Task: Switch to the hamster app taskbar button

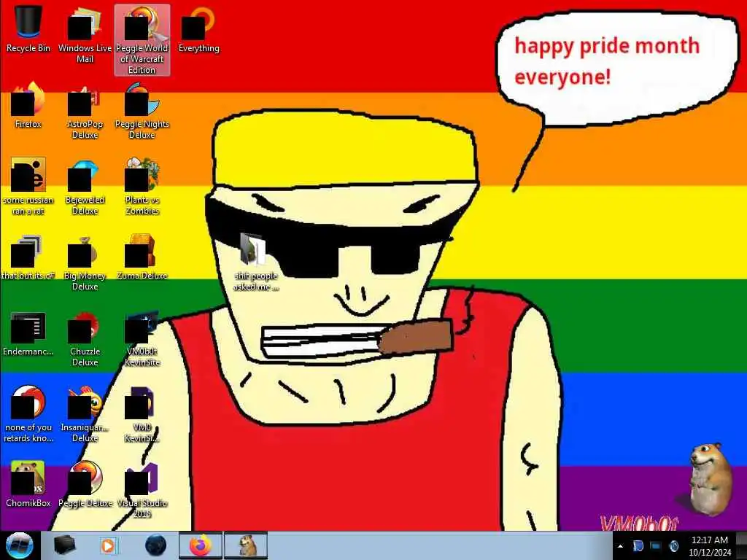Action: 246,545
